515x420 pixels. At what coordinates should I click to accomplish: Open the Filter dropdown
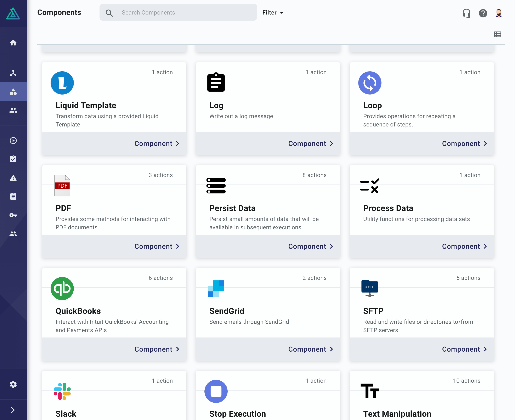pos(273,12)
